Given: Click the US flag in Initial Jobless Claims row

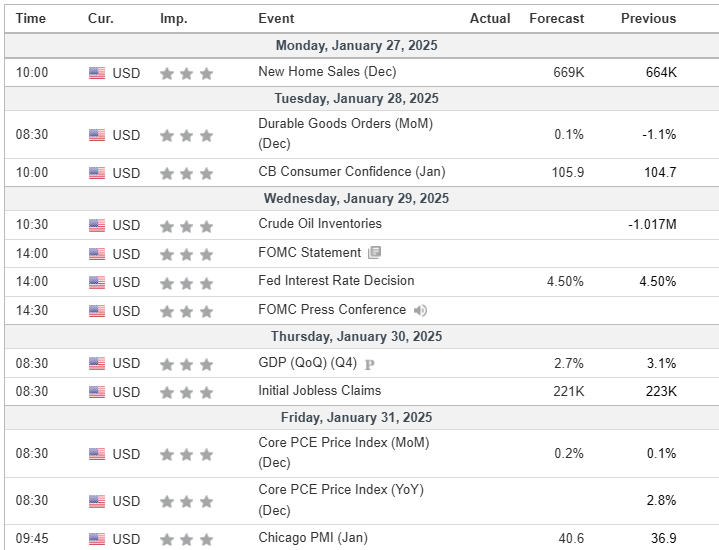Looking at the screenshot, I should coord(97,392).
